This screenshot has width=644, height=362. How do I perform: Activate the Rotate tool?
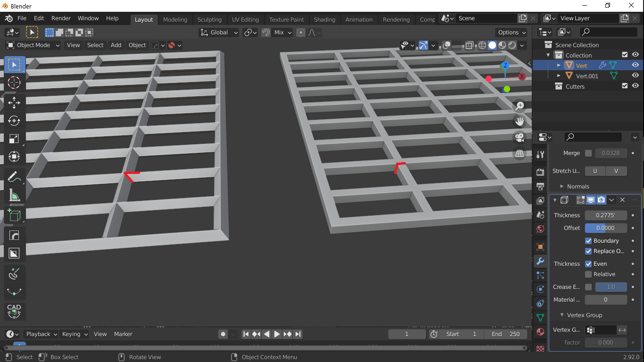pos(14,120)
